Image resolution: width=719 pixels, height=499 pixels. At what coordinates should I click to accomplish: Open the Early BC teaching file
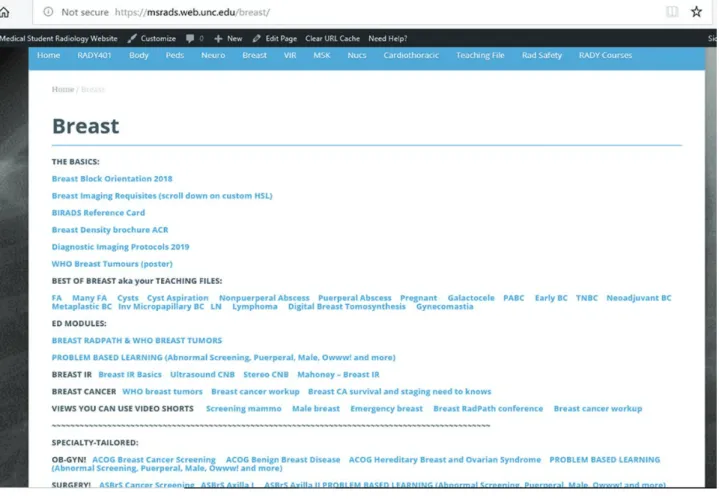551,298
